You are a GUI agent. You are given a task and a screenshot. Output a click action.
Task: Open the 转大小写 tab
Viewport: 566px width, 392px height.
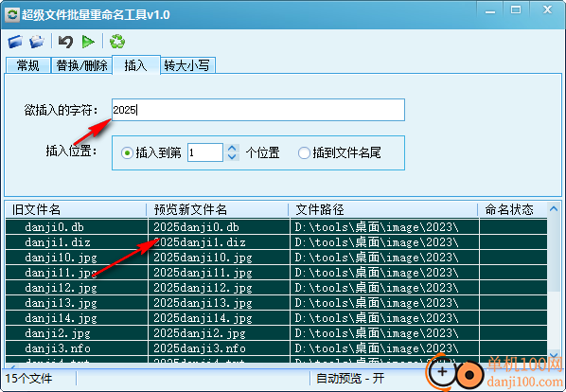[x=187, y=65]
